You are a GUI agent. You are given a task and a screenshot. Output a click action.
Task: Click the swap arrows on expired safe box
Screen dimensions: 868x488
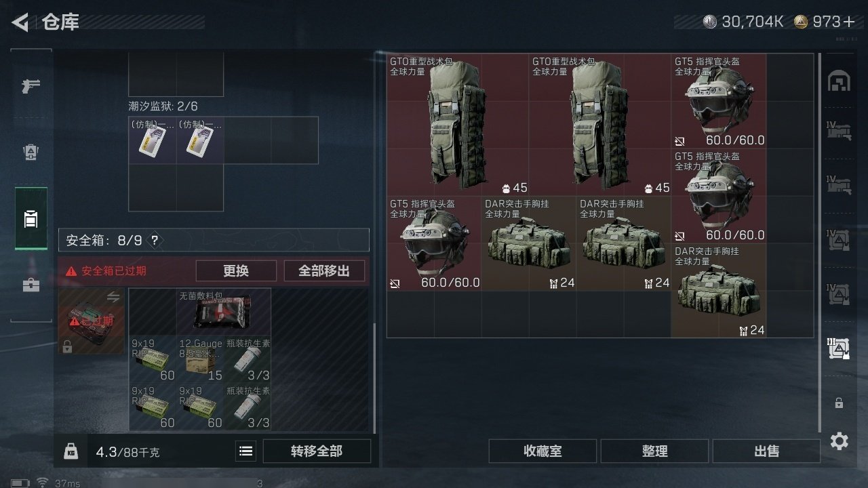pyautogui.click(x=113, y=297)
